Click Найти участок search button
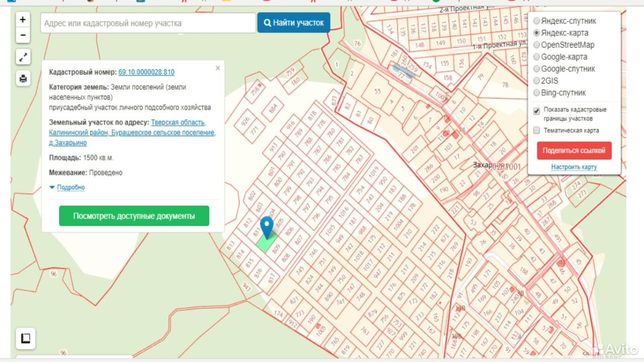The image size is (644, 362). click(x=294, y=23)
